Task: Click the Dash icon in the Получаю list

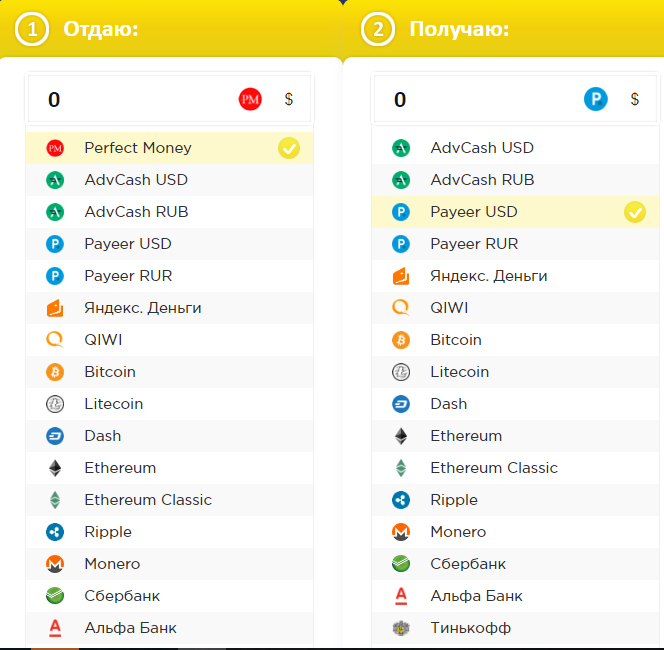Action: click(x=401, y=404)
